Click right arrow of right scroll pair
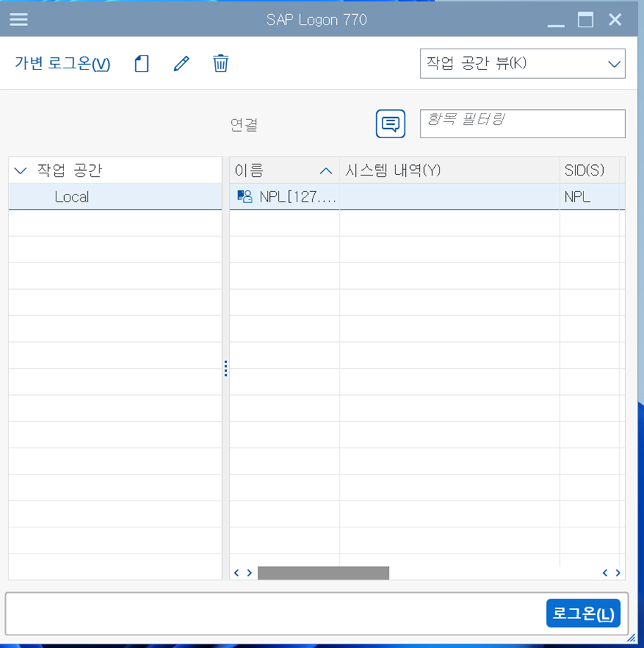 click(617, 573)
